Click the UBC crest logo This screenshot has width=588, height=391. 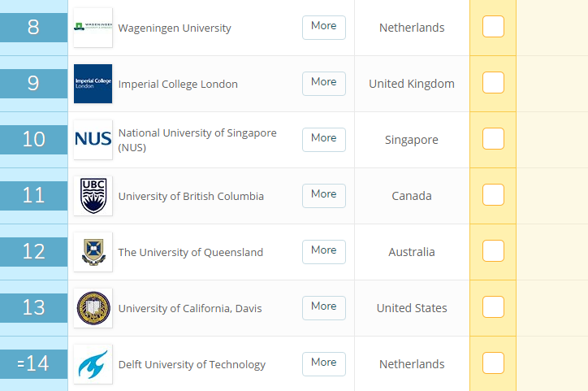pos(93,196)
